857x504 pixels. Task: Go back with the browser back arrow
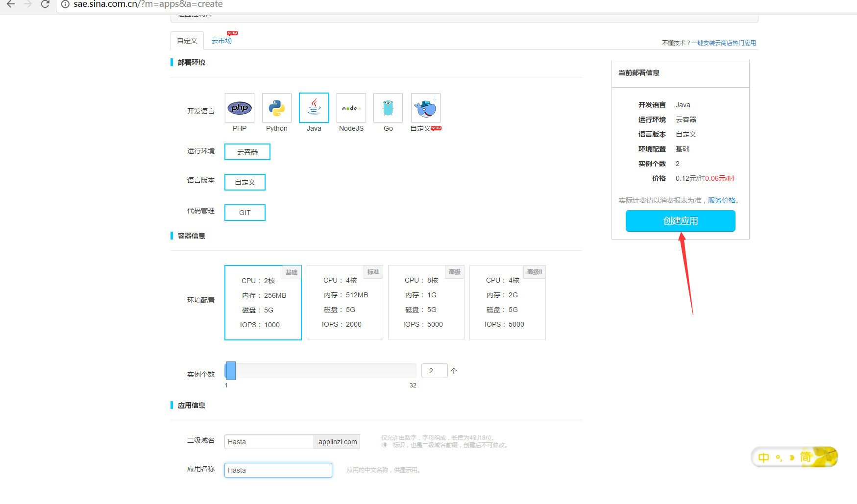[x=11, y=4]
